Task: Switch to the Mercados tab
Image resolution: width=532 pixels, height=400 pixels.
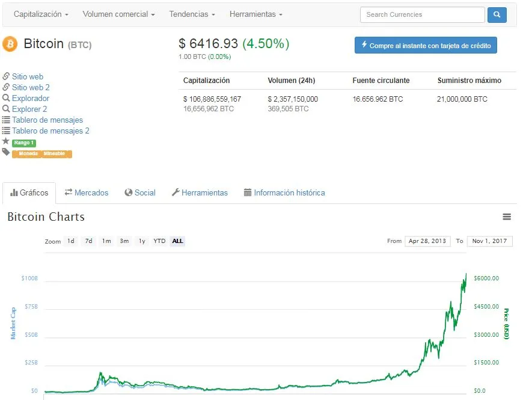Action: pos(87,193)
